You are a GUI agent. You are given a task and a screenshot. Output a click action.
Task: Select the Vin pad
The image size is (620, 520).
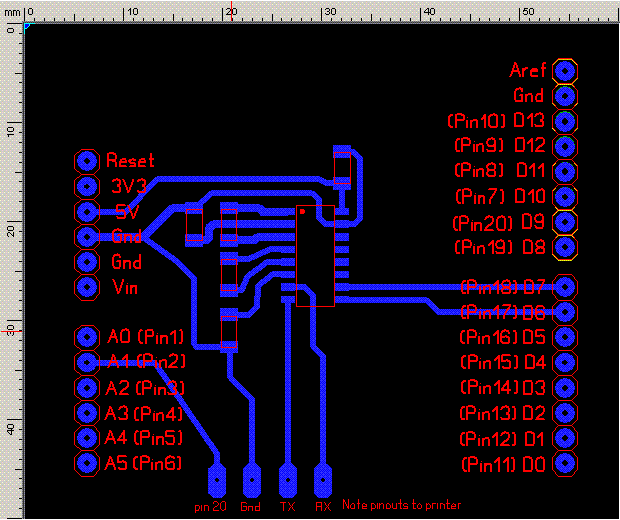[x=87, y=288]
